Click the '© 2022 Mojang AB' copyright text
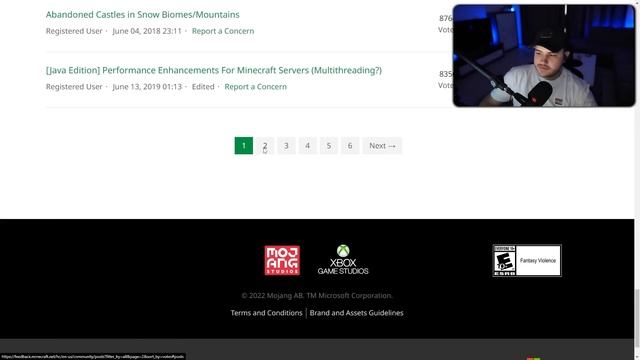Screen dimensions: 640x360 click(x=317, y=296)
